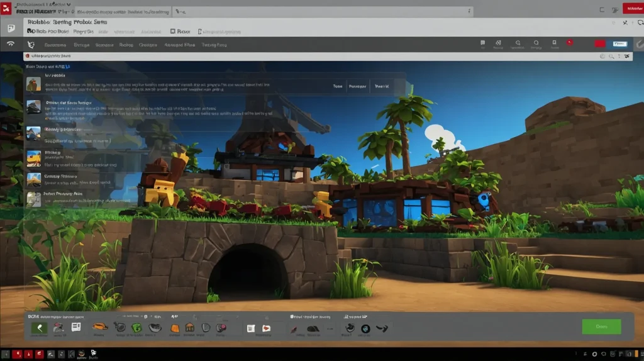
Task: Click the white card with red play arrow
Action: click(x=266, y=328)
